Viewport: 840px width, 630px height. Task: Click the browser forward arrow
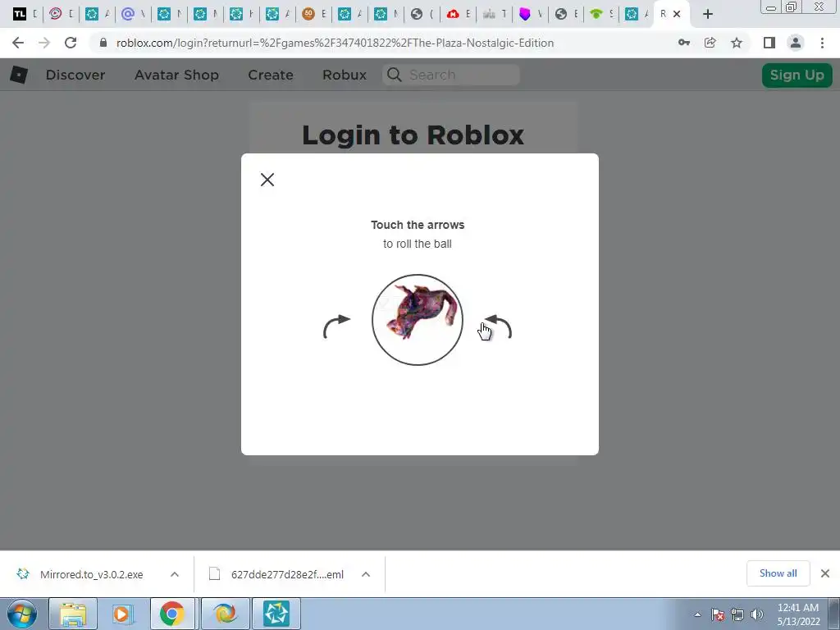[x=44, y=43]
